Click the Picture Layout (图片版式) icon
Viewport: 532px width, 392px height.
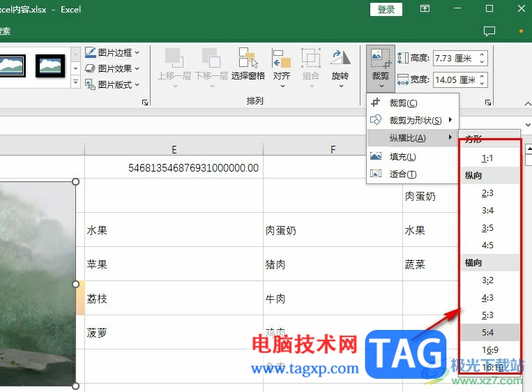90,84
